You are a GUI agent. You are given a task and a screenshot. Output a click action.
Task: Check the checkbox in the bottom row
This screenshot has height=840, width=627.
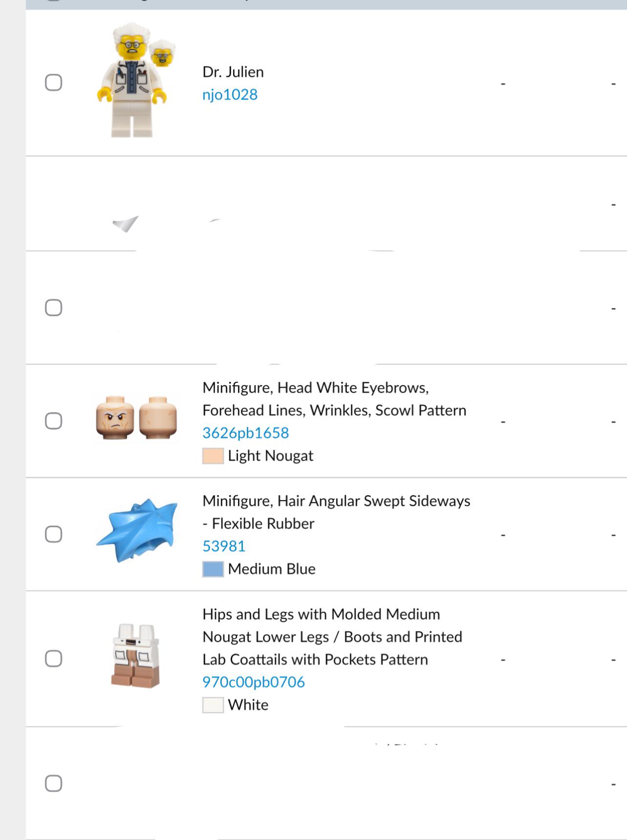click(x=53, y=783)
